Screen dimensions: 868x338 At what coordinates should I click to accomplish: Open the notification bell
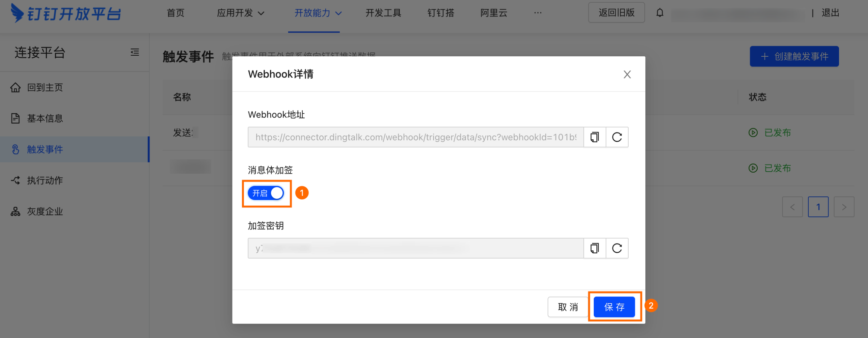pos(660,13)
